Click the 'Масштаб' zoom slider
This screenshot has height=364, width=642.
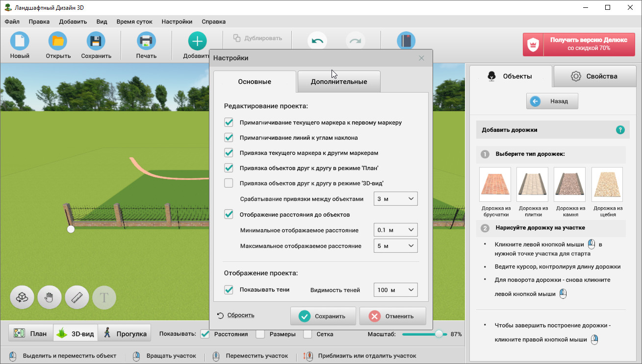(421, 334)
